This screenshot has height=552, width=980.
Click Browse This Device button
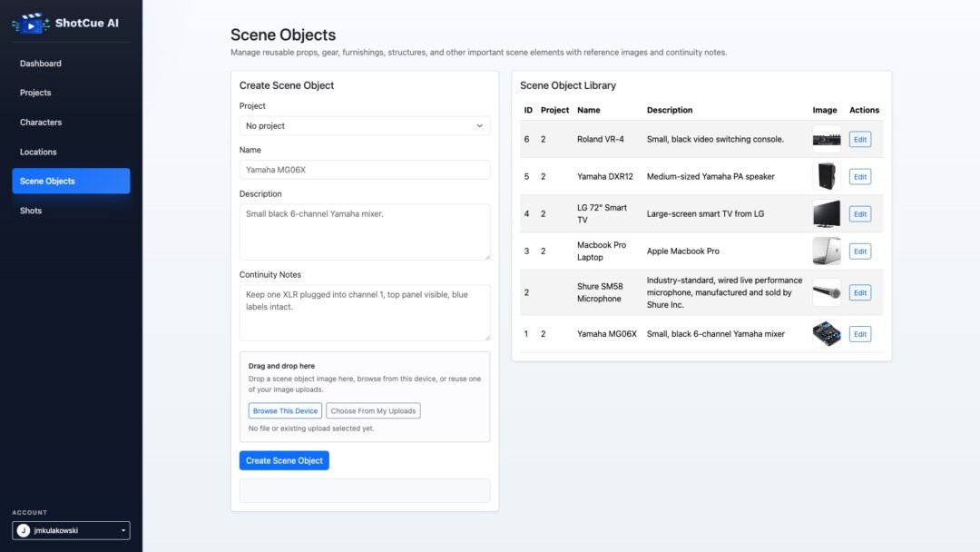285,410
